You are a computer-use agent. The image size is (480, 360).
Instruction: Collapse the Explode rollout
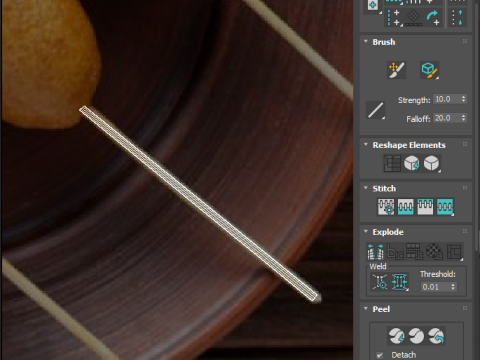tap(366, 231)
